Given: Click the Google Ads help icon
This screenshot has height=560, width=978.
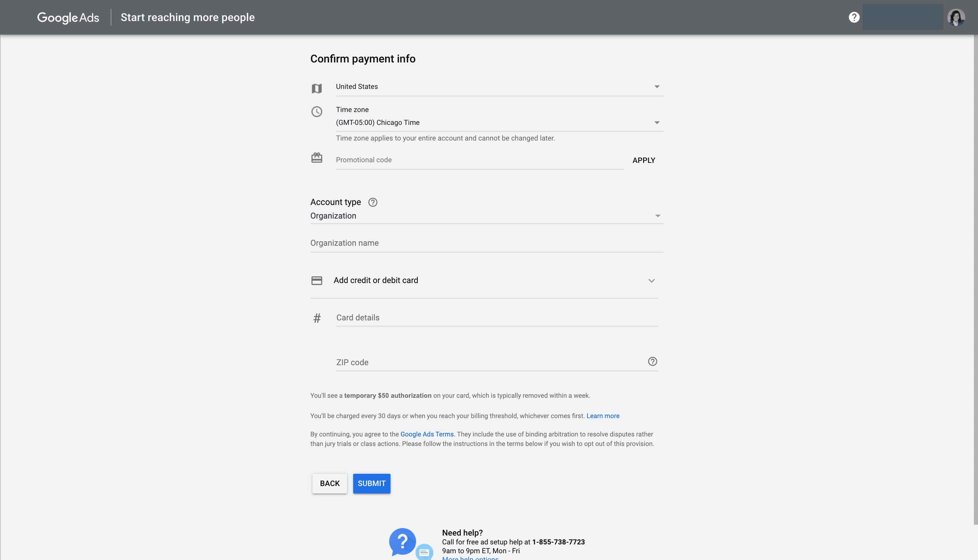Looking at the screenshot, I should (853, 17).
